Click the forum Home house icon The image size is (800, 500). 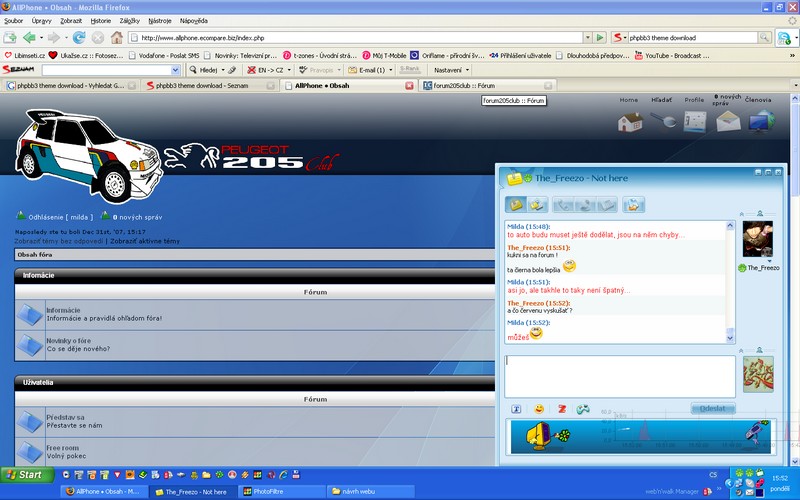629,121
